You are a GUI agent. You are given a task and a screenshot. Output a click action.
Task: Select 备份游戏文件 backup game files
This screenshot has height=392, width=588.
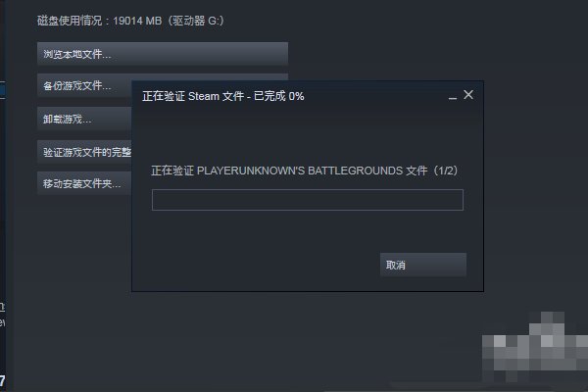coord(84,86)
